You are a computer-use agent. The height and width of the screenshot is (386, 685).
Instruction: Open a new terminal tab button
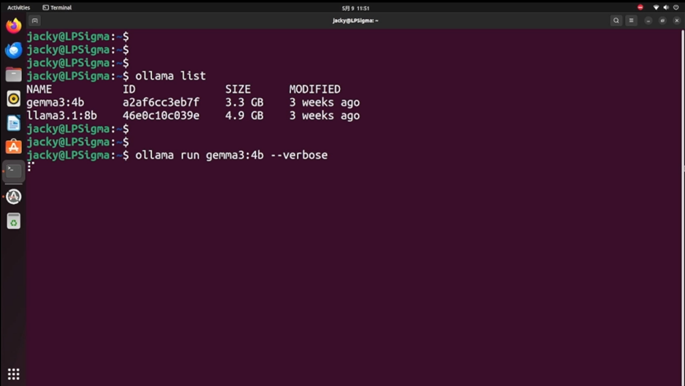click(35, 21)
